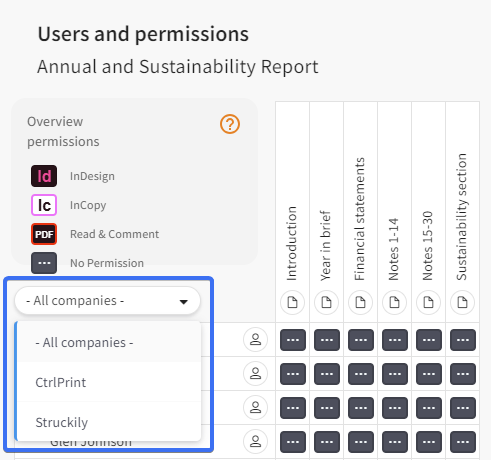Toggle third row Notes 15-30 permission
491x460 pixels.
[429, 408]
